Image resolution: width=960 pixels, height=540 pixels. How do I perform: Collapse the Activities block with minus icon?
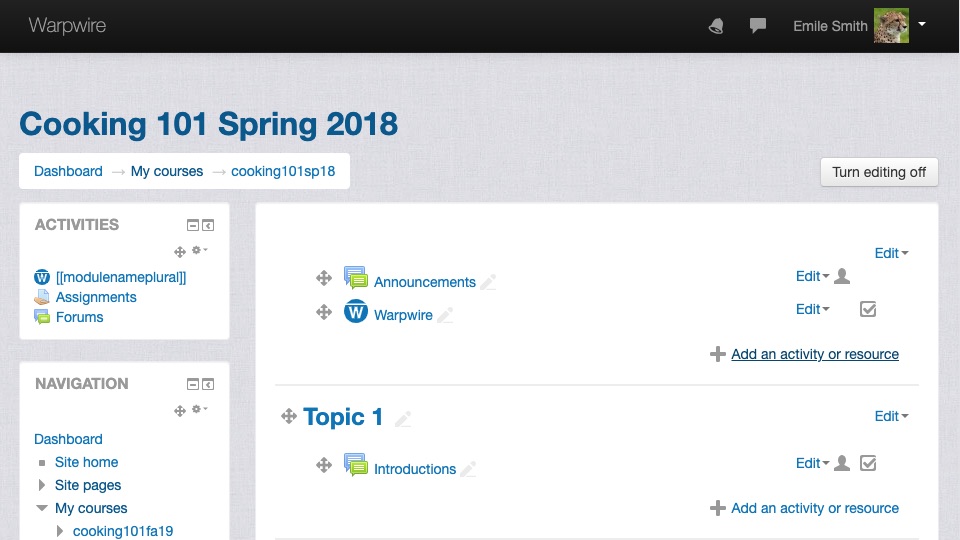tap(193, 225)
